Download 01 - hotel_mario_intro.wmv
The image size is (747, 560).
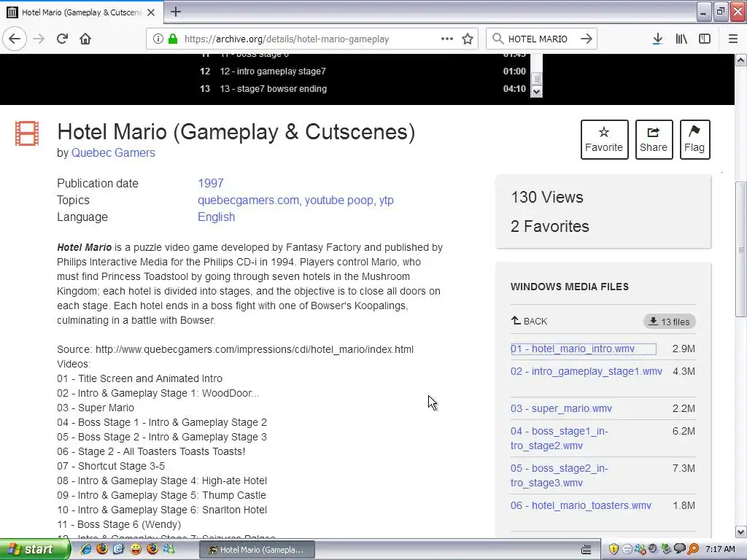click(x=573, y=349)
